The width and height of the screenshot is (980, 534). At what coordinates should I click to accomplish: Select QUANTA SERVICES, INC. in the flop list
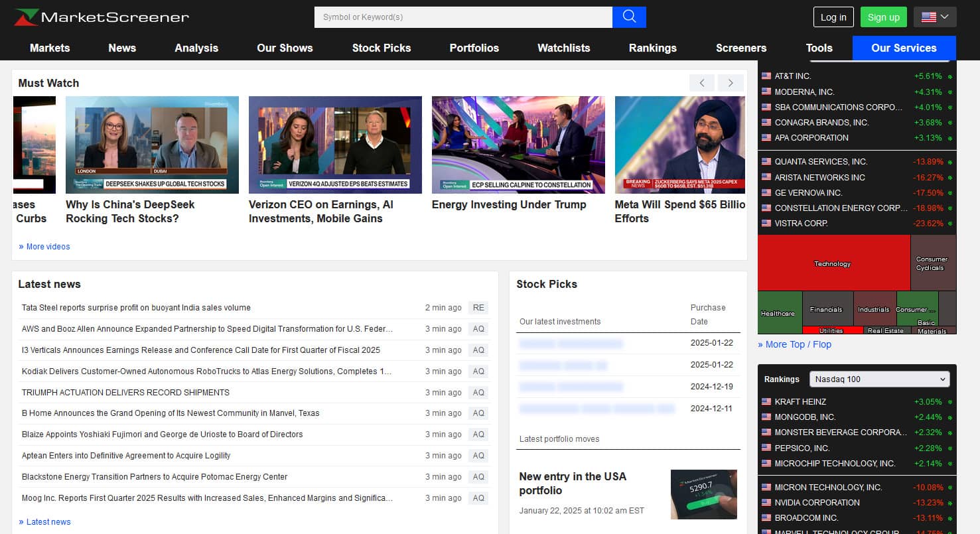(x=821, y=162)
